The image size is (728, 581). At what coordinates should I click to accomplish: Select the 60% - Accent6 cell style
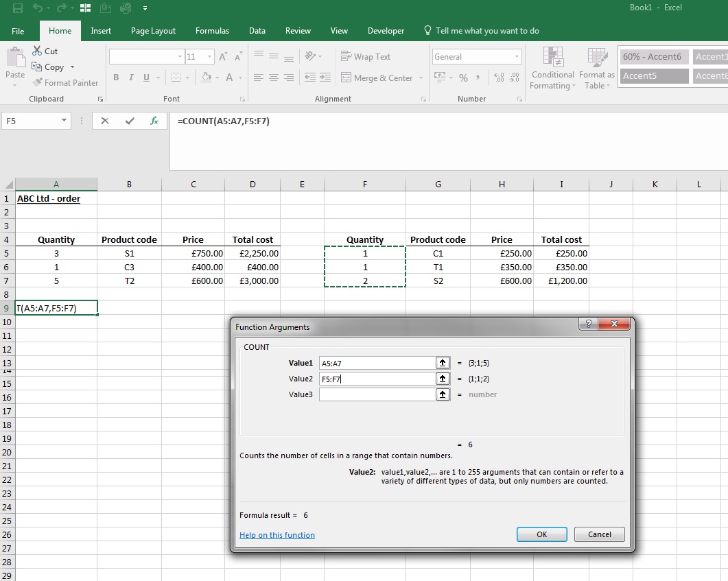[654, 57]
